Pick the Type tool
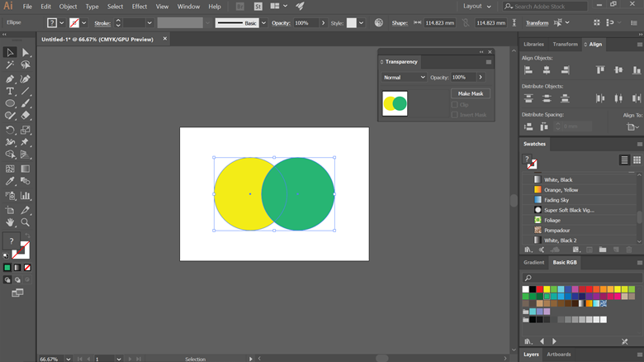 click(x=10, y=91)
